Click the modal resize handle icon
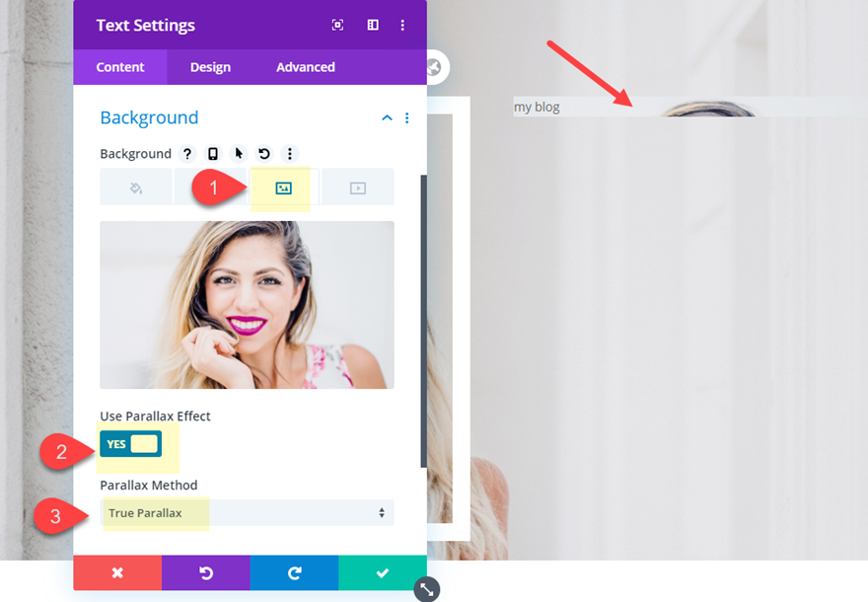 point(427,589)
